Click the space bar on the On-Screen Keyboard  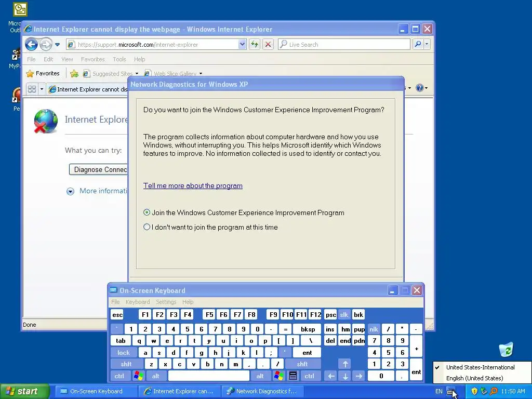coord(209,376)
